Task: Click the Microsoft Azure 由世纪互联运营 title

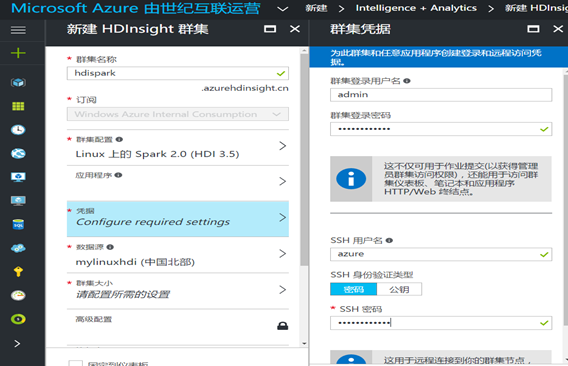Action: [x=136, y=8]
